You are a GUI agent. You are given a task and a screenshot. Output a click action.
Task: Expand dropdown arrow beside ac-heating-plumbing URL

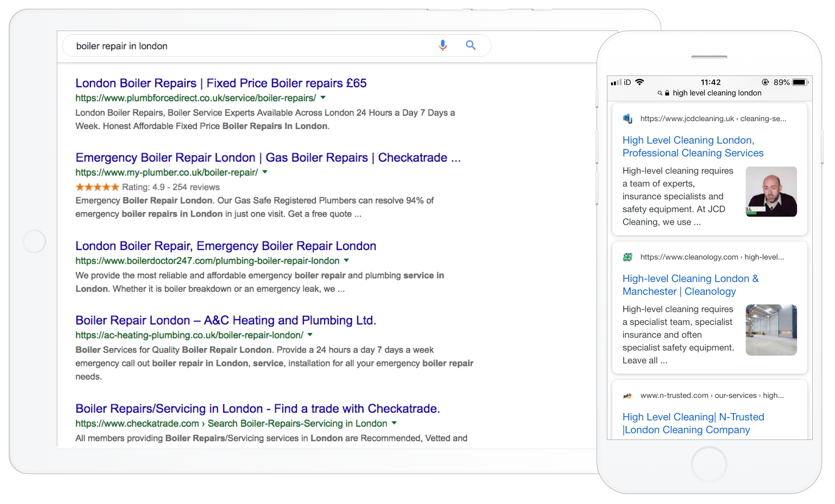[310, 335]
